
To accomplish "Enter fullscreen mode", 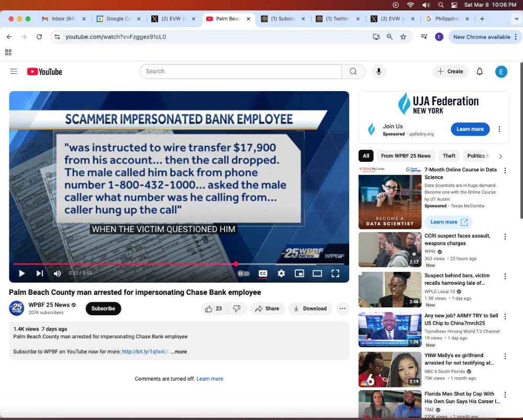I will (x=335, y=273).
